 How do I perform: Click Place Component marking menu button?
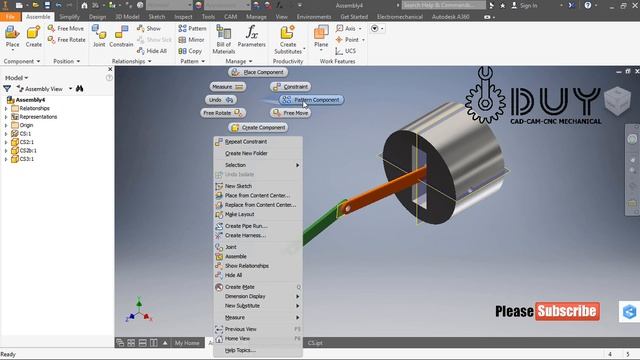(258, 72)
